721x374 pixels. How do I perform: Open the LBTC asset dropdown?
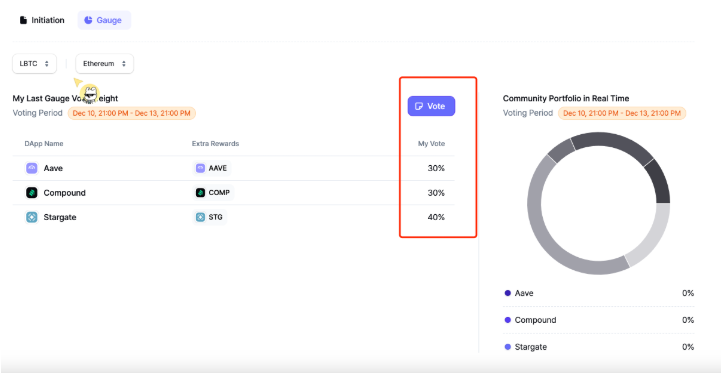click(x=34, y=63)
